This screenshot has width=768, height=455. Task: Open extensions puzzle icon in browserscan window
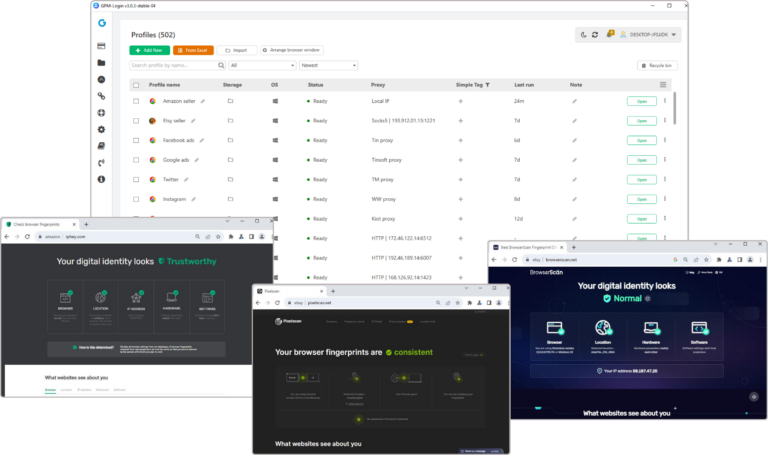[x=719, y=260]
